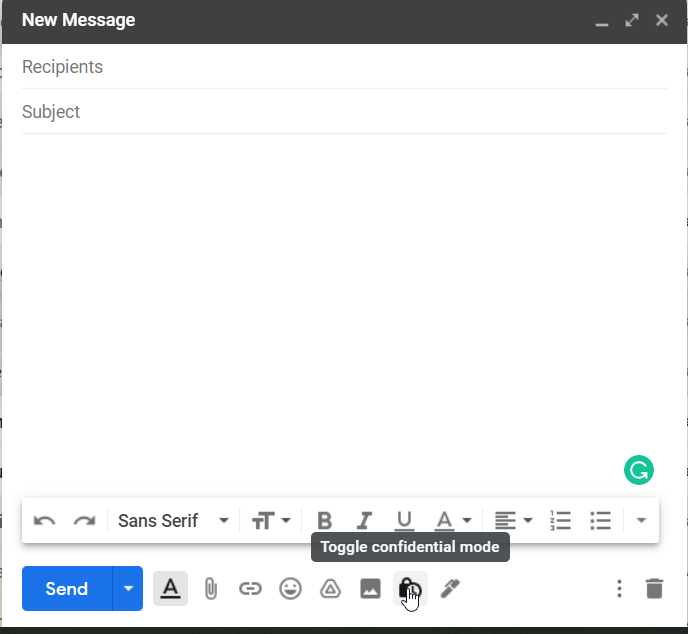Click the Undo arrow in formatting bar
The height and width of the screenshot is (634, 688).
(x=44, y=521)
